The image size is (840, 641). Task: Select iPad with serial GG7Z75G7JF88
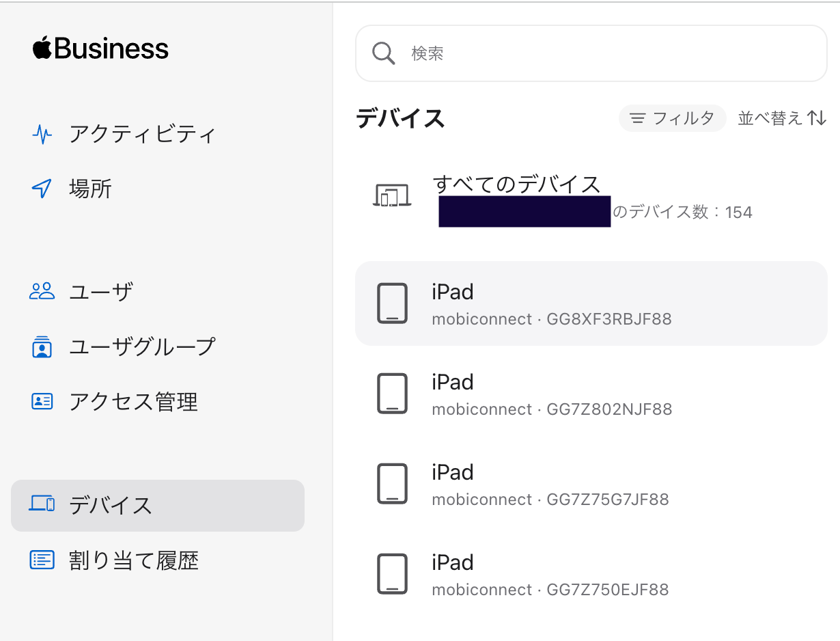tap(591, 484)
